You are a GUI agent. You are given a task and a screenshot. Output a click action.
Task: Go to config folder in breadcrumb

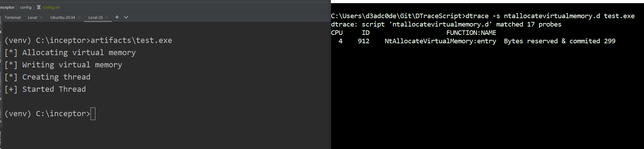(x=26, y=7)
